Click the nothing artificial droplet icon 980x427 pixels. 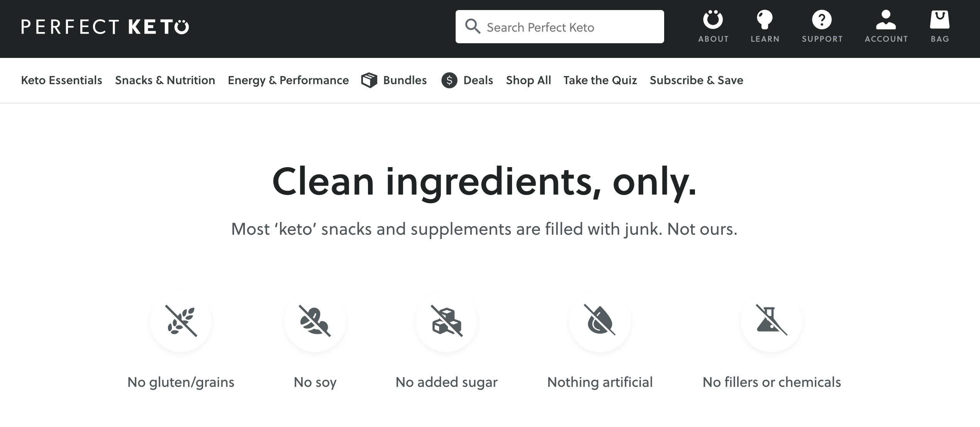[x=600, y=321]
